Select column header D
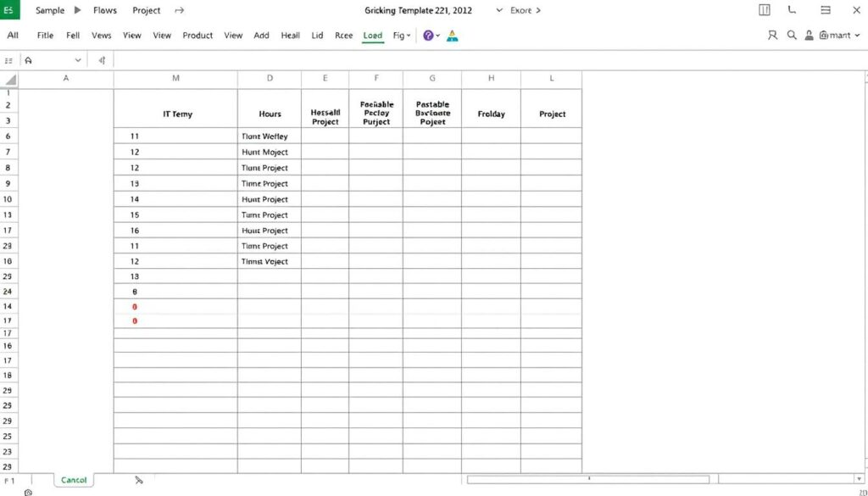Screen dimensions: 868x496 pos(270,79)
